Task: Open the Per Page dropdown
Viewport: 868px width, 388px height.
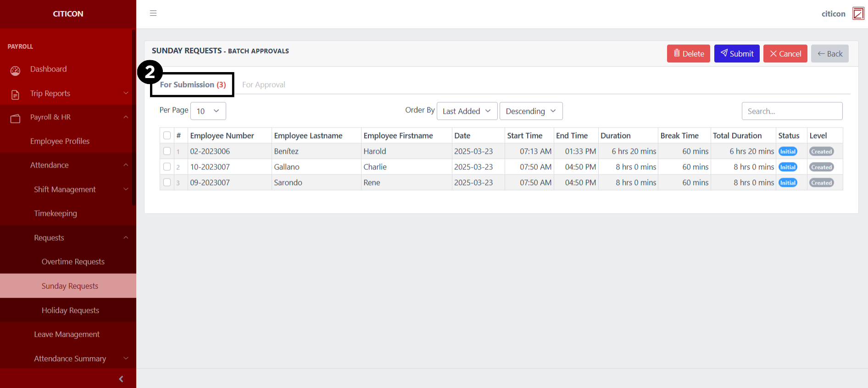Action: [x=208, y=111]
